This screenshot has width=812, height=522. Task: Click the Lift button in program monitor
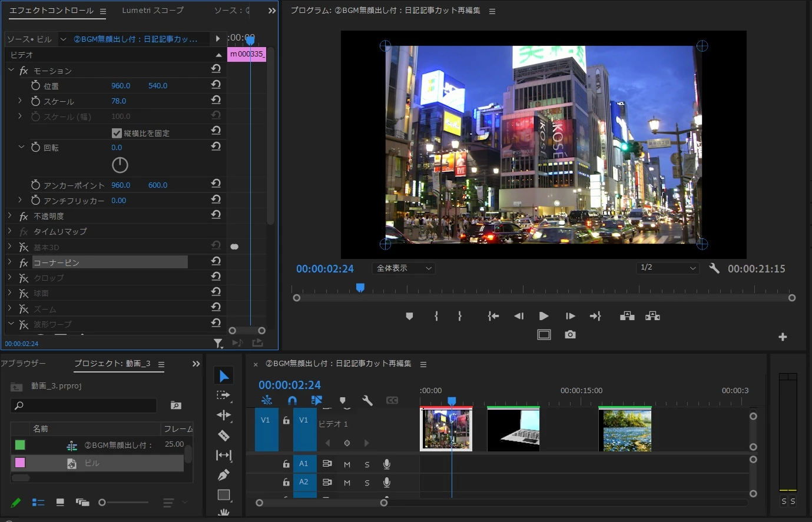[x=627, y=316]
